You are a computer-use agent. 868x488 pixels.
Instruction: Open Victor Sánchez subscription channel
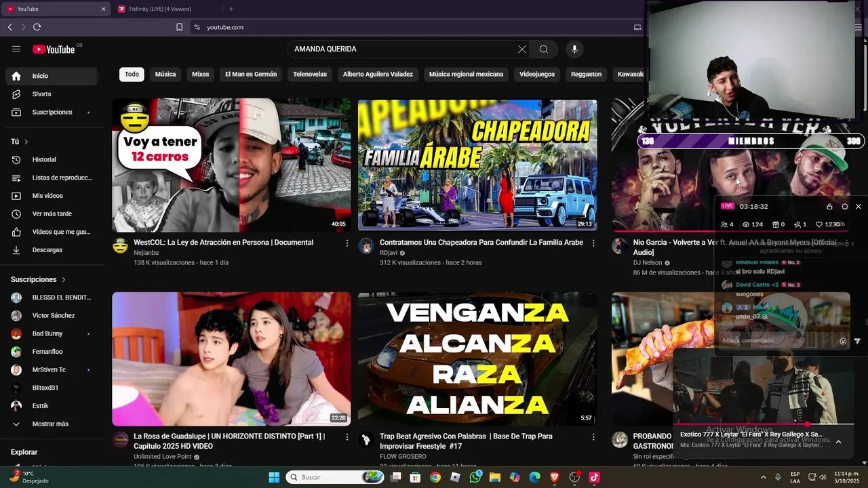52,315
